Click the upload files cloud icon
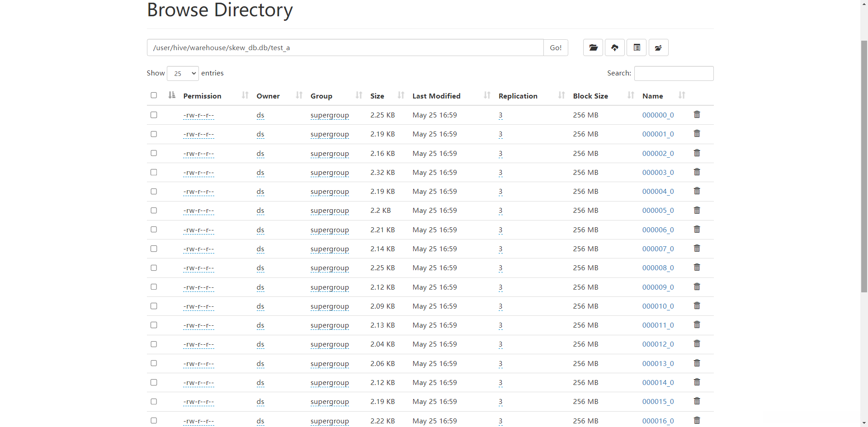868x427 pixels. 615,47
